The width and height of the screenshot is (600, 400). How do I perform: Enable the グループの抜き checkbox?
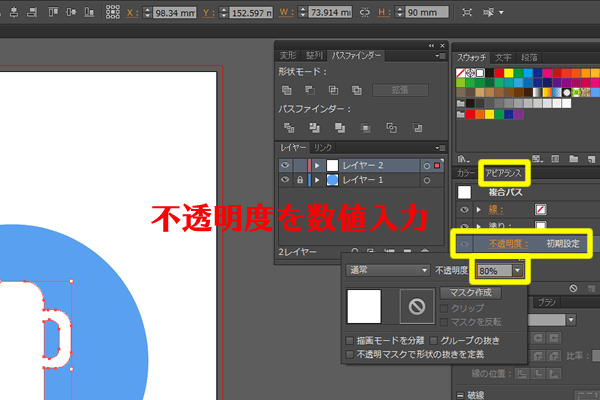pos(433,341)
